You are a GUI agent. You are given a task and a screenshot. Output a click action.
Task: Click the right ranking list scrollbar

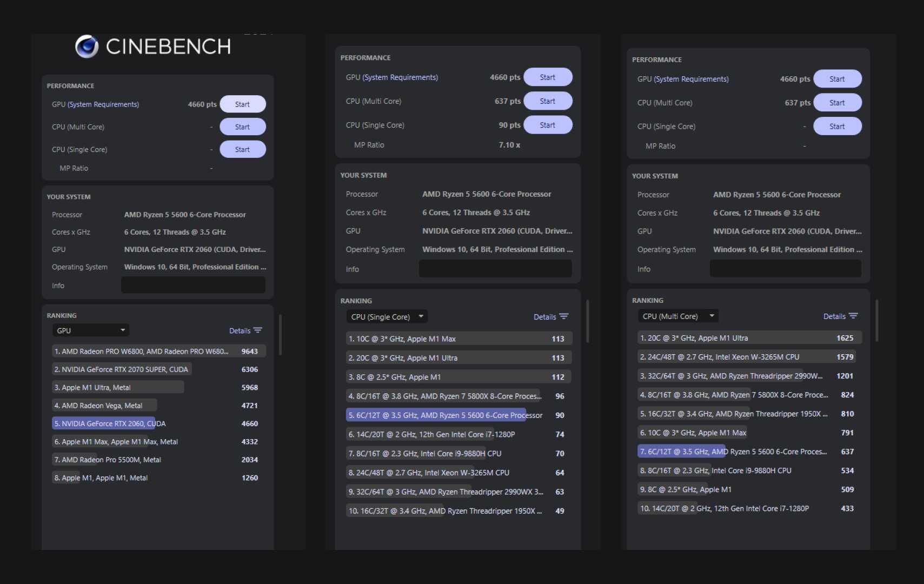coord(877,321)
